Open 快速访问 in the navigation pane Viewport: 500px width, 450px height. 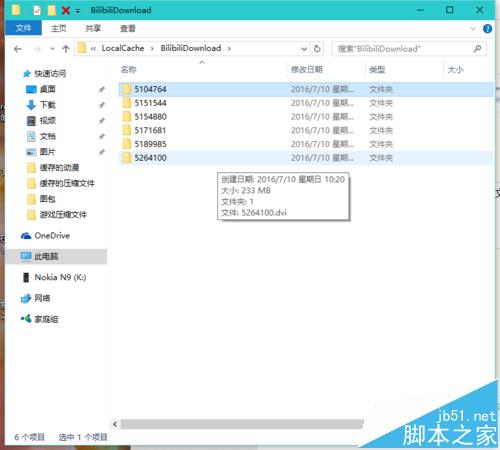click(x=50, y=73)
